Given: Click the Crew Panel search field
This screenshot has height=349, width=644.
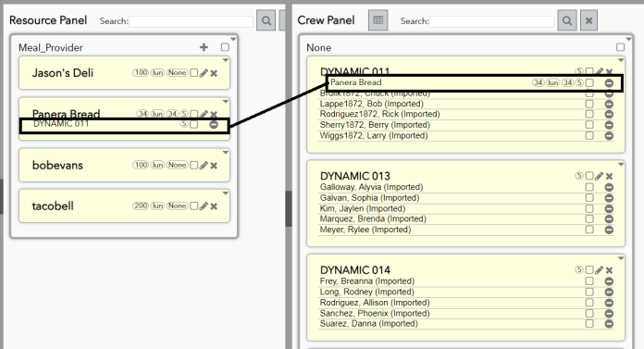Looking at the screenshot, I should [x=491, y=21].
